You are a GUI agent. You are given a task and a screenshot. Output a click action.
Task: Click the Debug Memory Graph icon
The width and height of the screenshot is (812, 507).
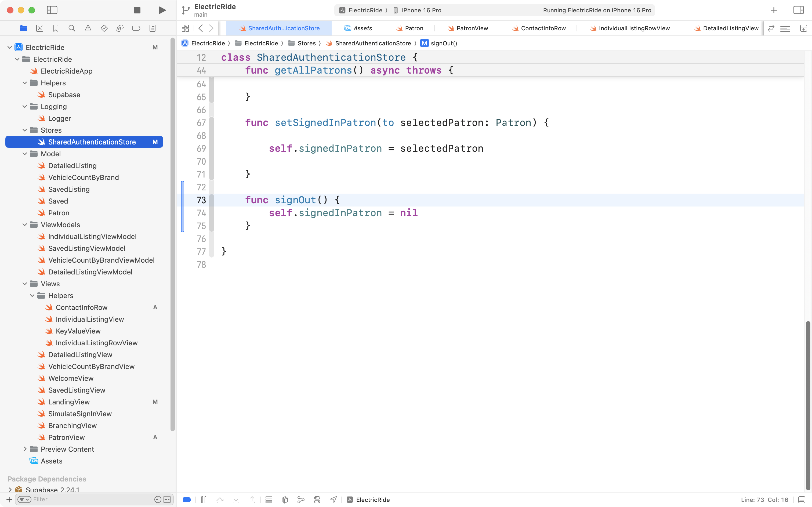[x=301, y=500]
